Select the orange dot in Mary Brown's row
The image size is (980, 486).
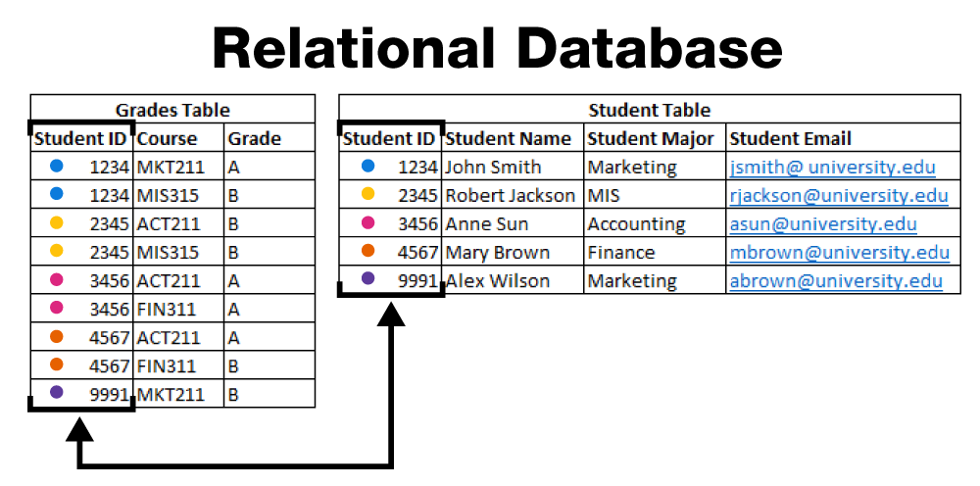pos(367,252)
